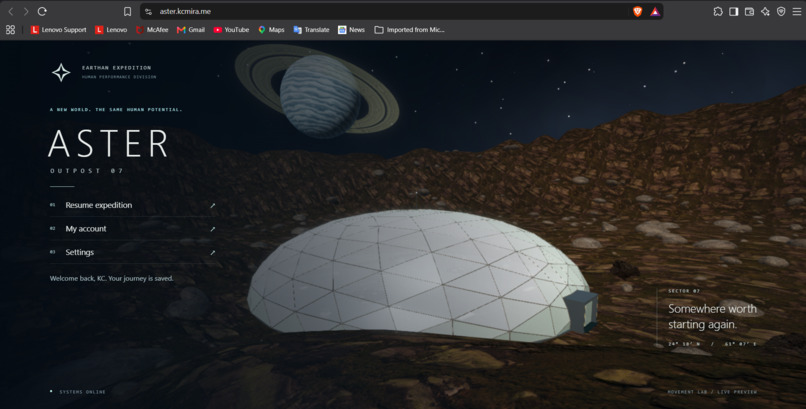Open the News bookmark
Image resolution: width=806 pixels, height=409 pixels.
352,30
